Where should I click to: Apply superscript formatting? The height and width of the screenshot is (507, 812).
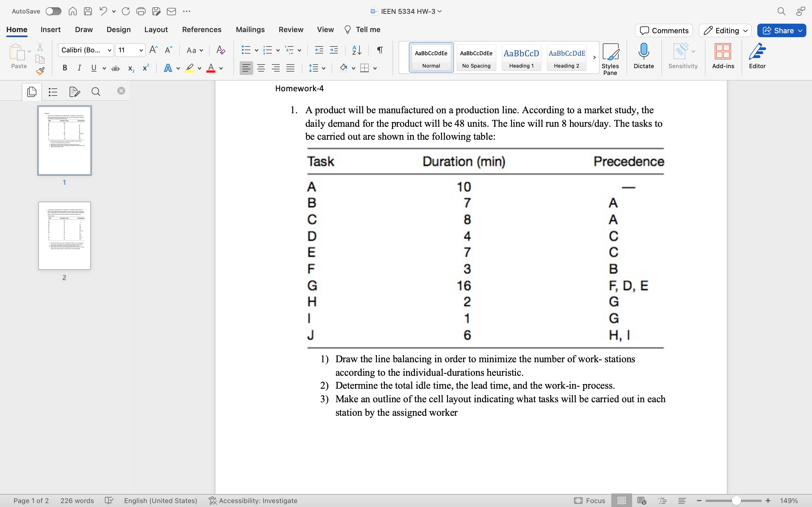(x=145, y=68)
